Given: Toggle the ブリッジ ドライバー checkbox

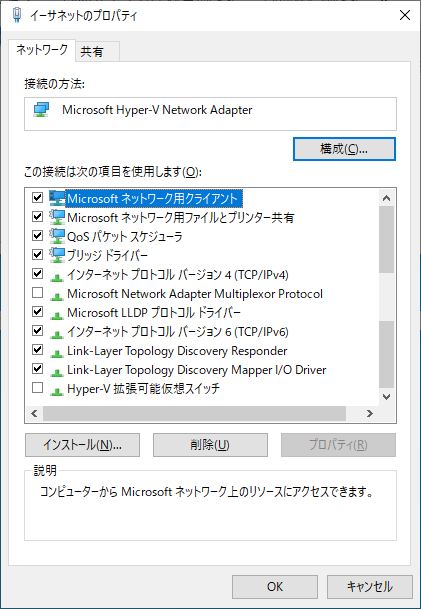Looking at the screenshot, I should 37,255.
